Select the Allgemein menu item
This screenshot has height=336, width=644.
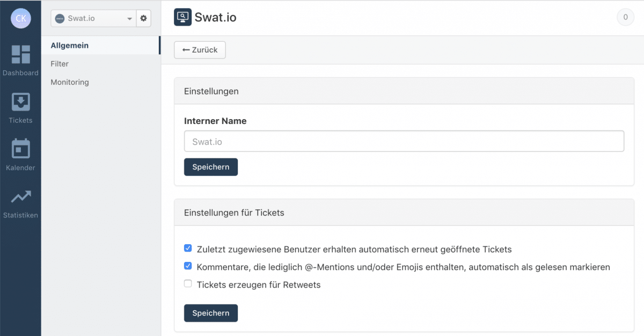(101, 46)
